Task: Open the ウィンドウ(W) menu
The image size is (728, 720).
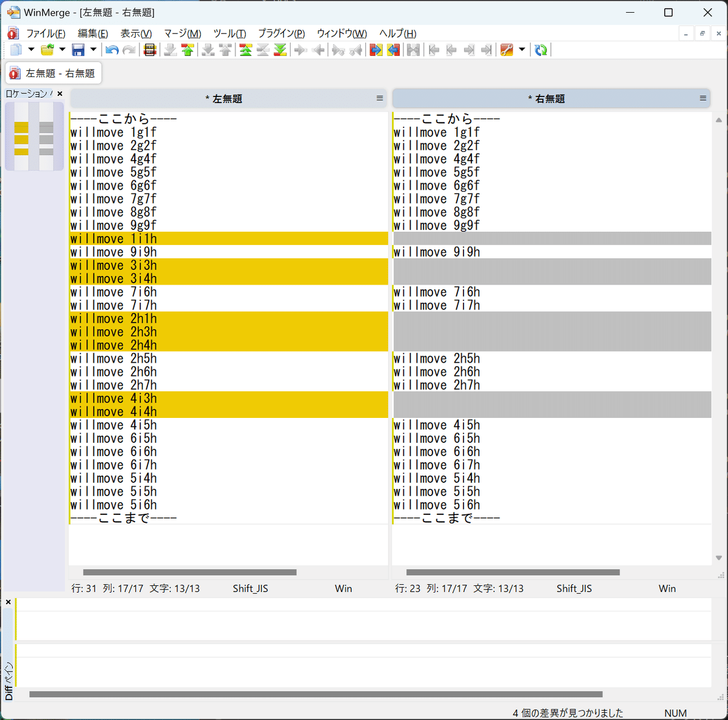Action: tap(342, 33)
